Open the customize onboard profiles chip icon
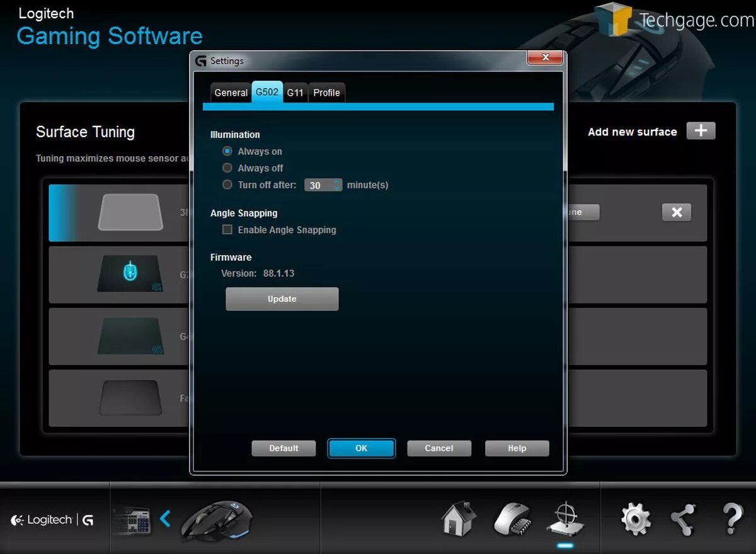 click(x=512, y=519)
